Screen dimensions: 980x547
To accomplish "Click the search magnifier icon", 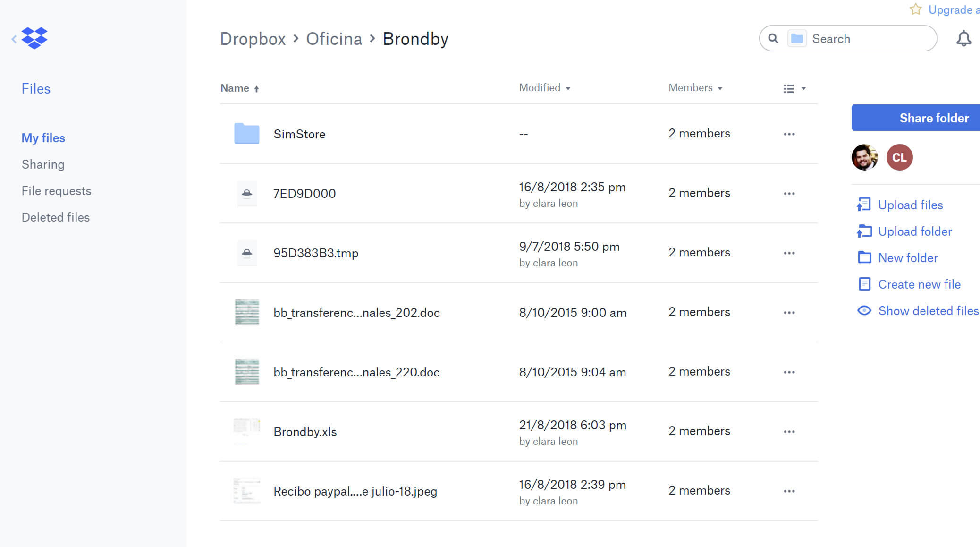I will (x=773, y=38).
